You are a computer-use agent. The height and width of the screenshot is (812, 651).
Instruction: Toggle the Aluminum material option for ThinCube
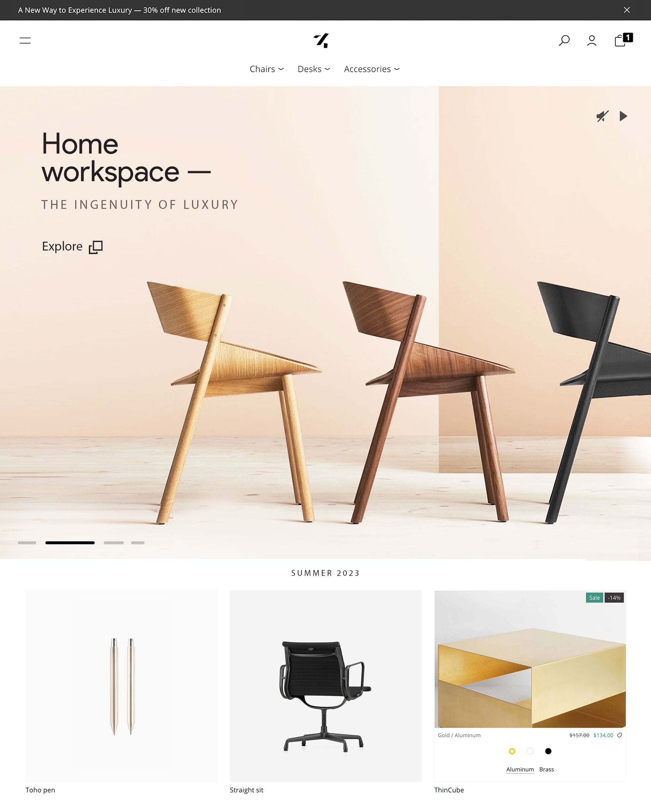520,769
